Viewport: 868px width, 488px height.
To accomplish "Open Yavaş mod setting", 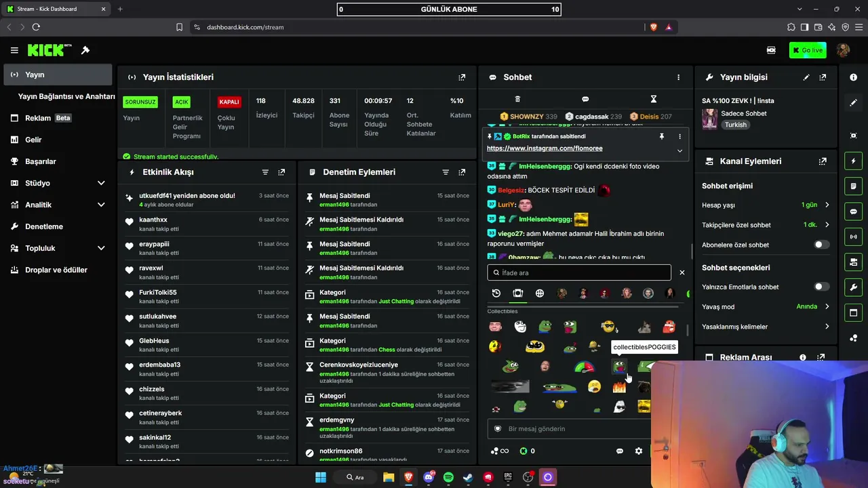I will point(766,306).
